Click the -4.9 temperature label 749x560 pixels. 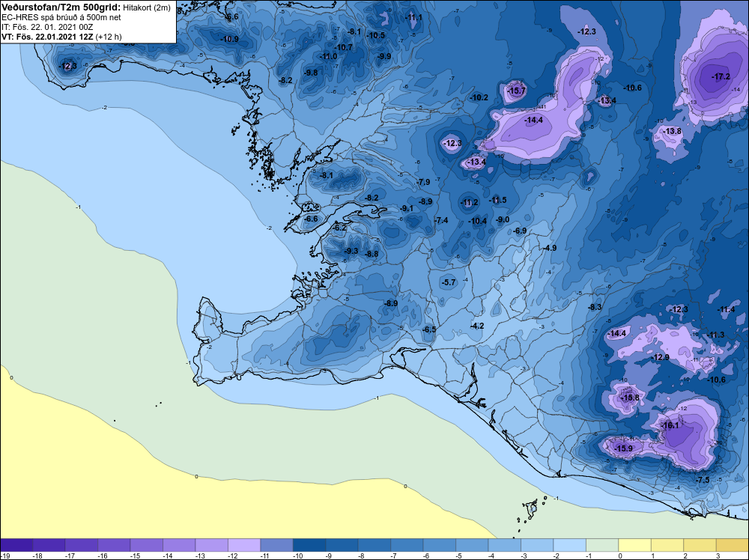coord(550,248)
